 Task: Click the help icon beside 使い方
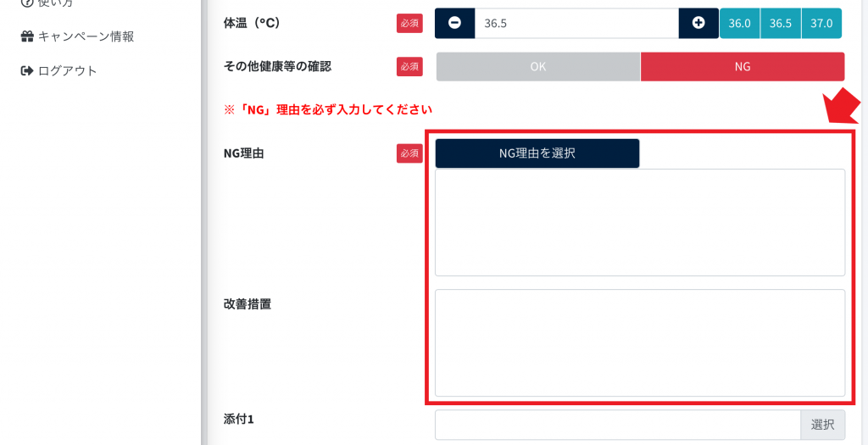click(27, 3)
